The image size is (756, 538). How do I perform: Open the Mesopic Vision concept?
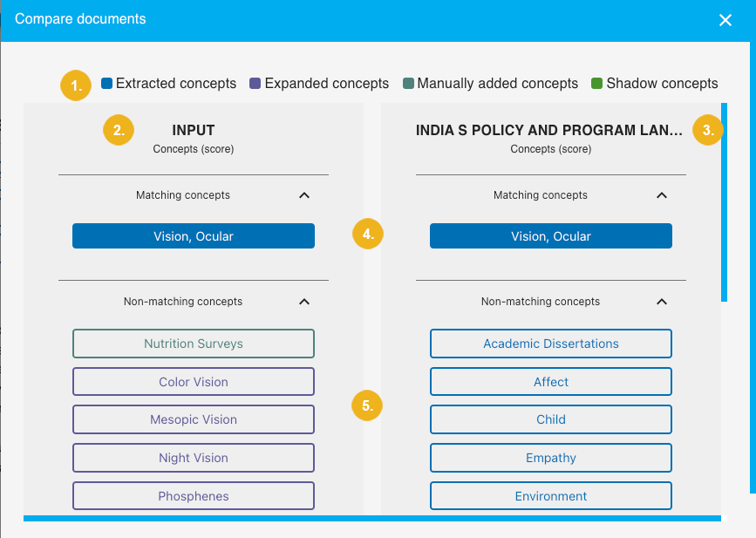pyautogui.click(x=194, y=419)
